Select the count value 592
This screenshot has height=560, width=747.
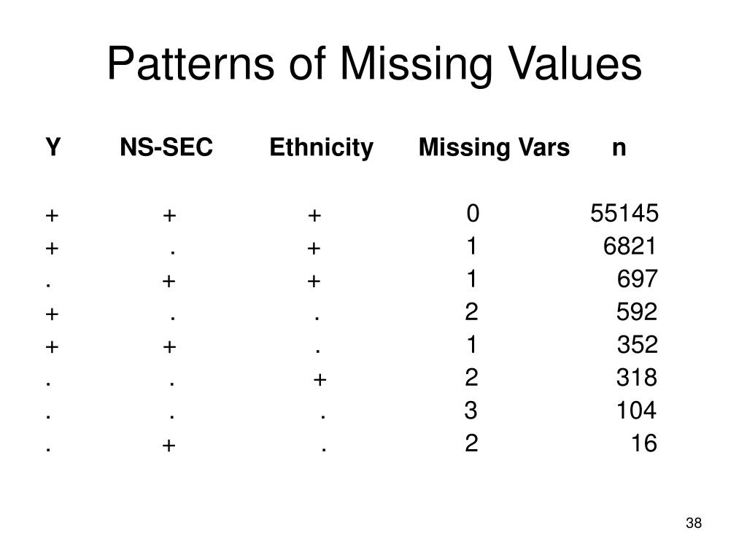tap(637, 313)
